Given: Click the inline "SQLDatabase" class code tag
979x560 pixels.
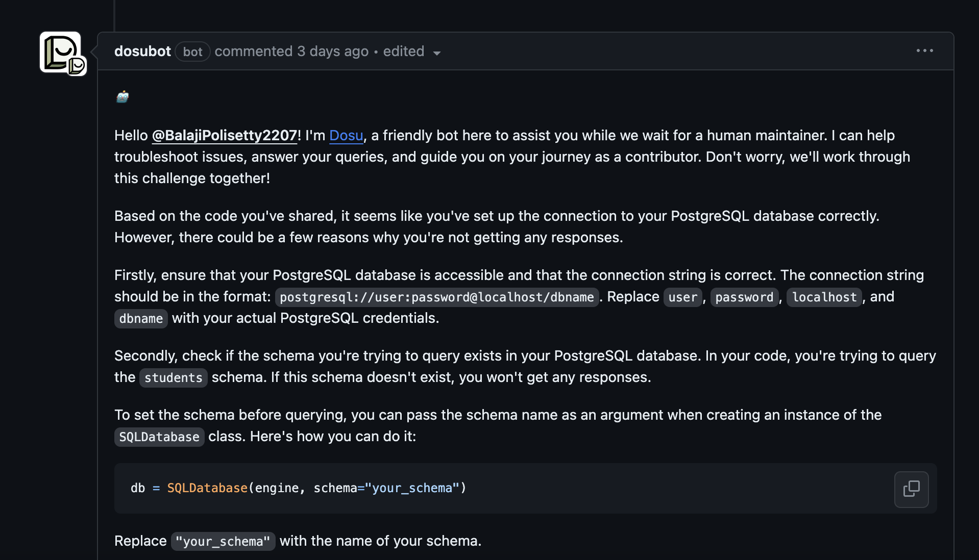Looking at the screenshot, I should pyautogui.click(x=159, y=437).
